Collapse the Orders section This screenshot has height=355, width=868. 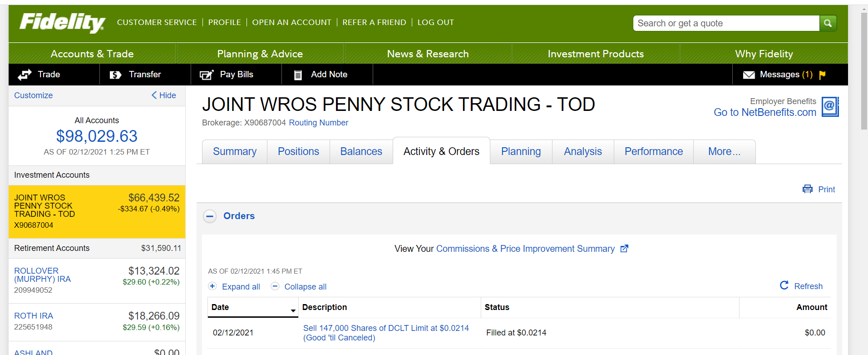pos(210,216)
